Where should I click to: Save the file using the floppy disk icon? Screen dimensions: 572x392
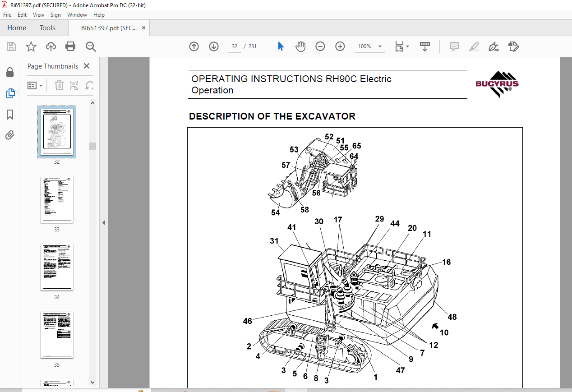tap(11, 46)
